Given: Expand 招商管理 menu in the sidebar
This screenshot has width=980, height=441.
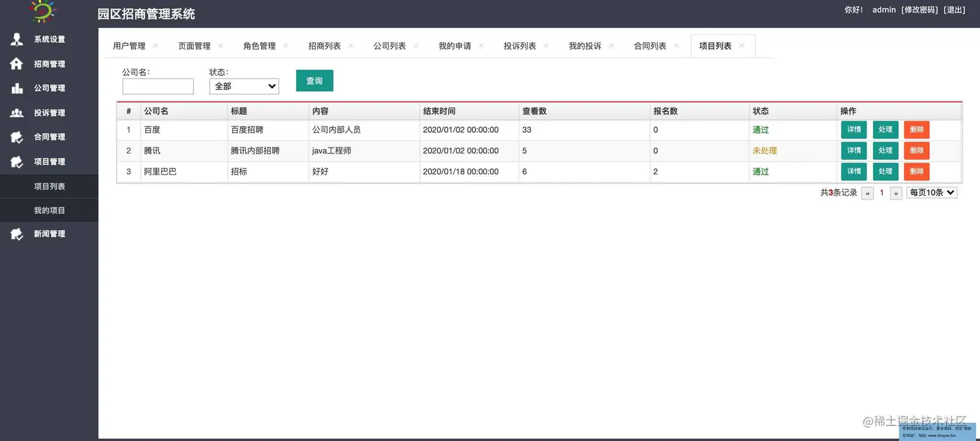Looking at the screenshot, I should 49,64.
